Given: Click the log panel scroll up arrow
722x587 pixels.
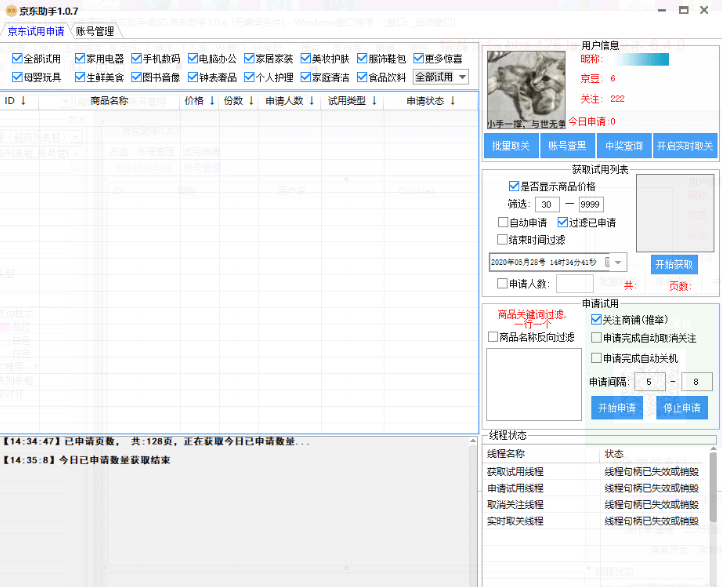Looking at the screenshot, I should pyautogui.click(x=473, y=441).
